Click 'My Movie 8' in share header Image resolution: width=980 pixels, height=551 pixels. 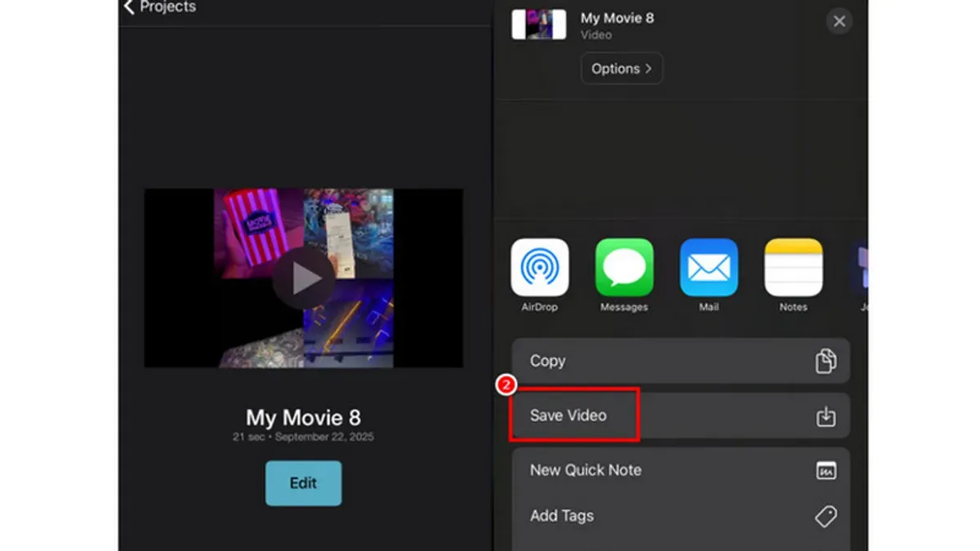[x=617, y=18]
